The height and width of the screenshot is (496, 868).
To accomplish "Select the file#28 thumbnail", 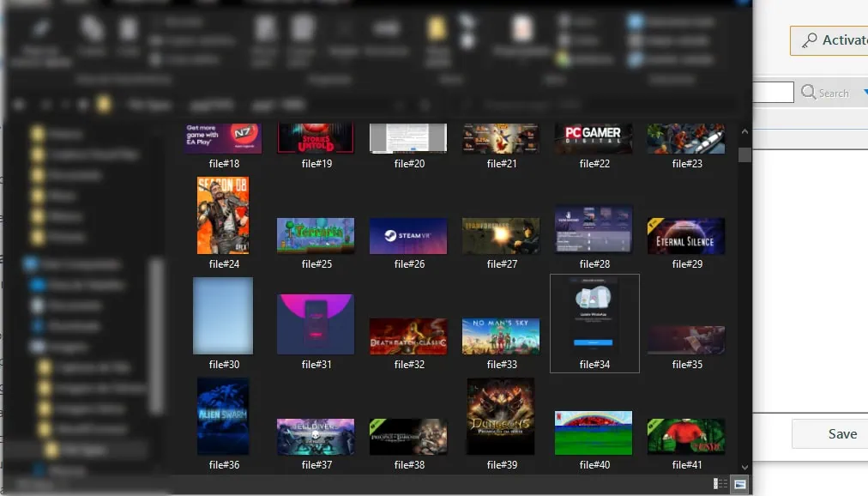I will point(594,230).
